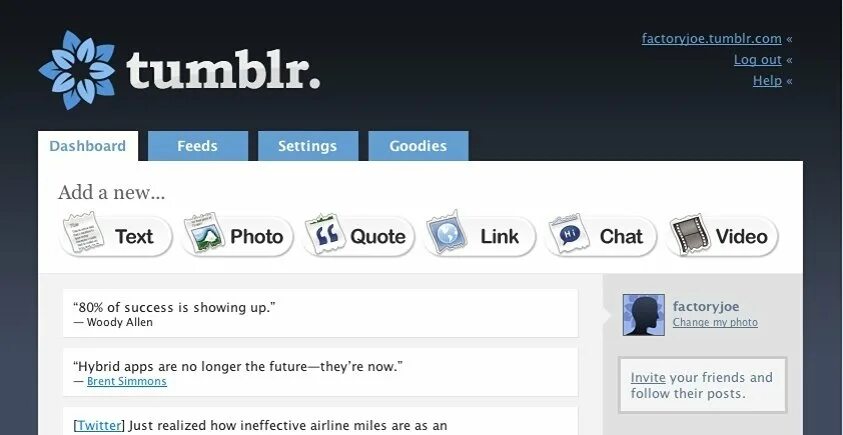Viewport: 843px width, 435px height.
Task: Select the Dashboard tab
Action: pos(88,146)
